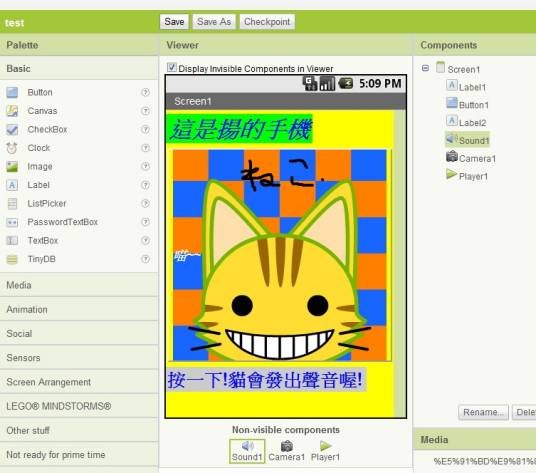Select Sound1 in Components tree
Viewport: 536px width, 473px height.
coord(468,140)
